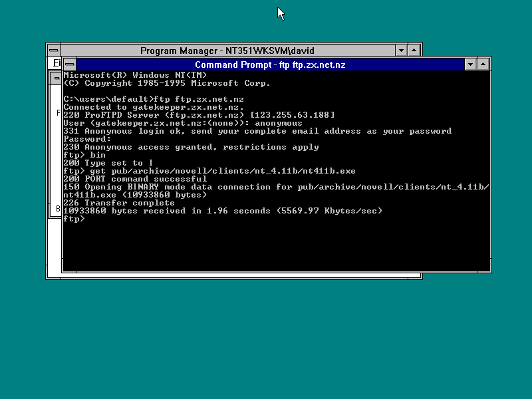
Task: Click the Command Prompt title bar
Action: [270, 65]
